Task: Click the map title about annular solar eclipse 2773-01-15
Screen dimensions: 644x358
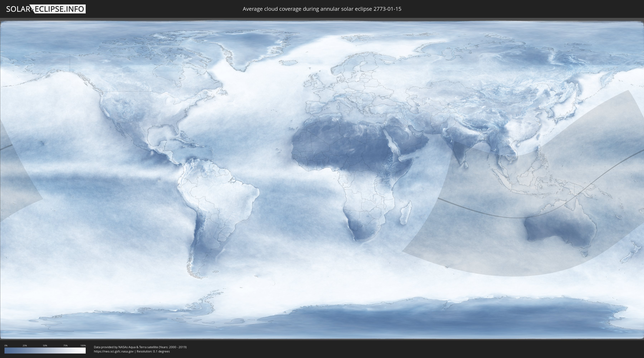Action: [322, 9]
